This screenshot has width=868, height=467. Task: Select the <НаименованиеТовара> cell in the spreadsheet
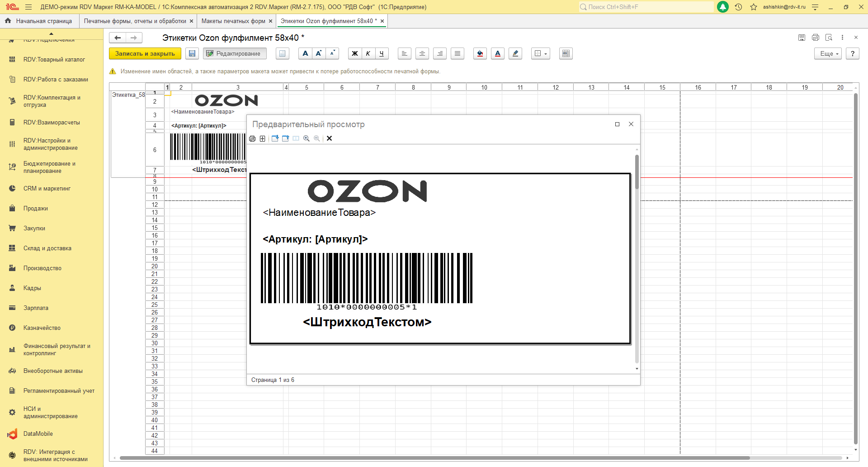click(x=203, y=112)
